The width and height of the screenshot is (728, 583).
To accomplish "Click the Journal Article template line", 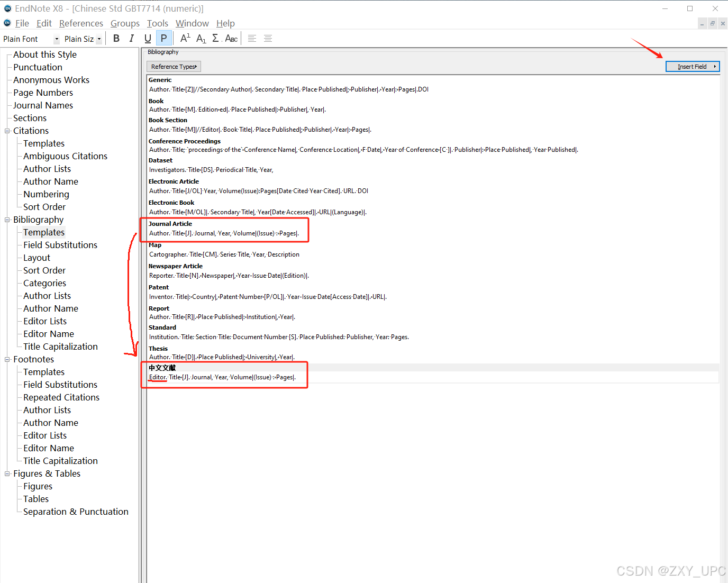I will pyautogui.click(x=224, y=233).
